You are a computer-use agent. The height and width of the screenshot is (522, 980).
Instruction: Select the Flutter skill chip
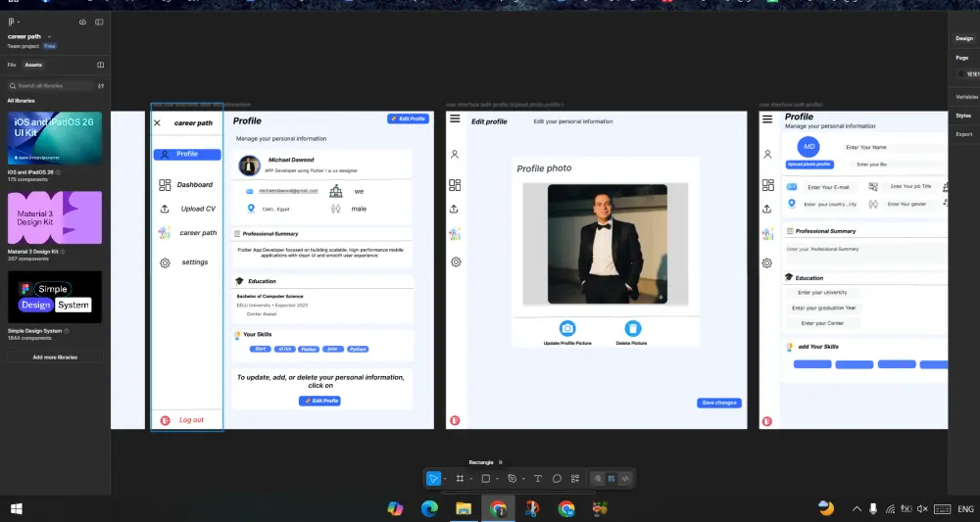click(x=309, y=349)
